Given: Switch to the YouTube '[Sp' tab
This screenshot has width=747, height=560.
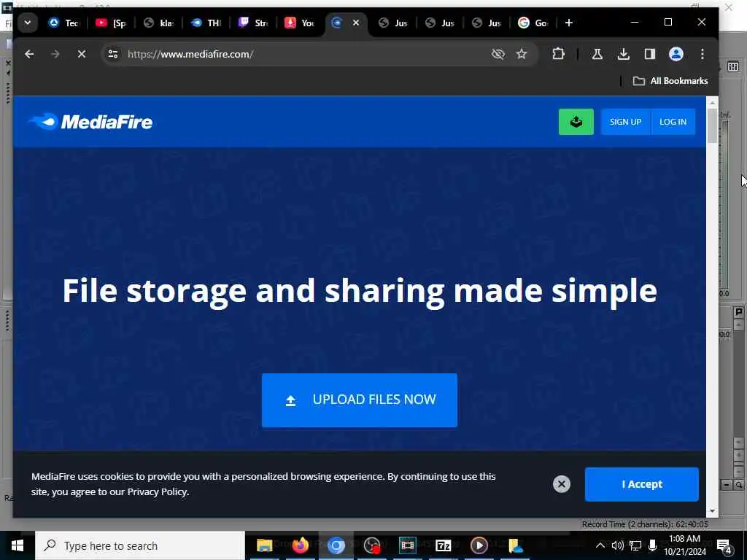Looking at the screenshot, I should (x=111, y=23).
